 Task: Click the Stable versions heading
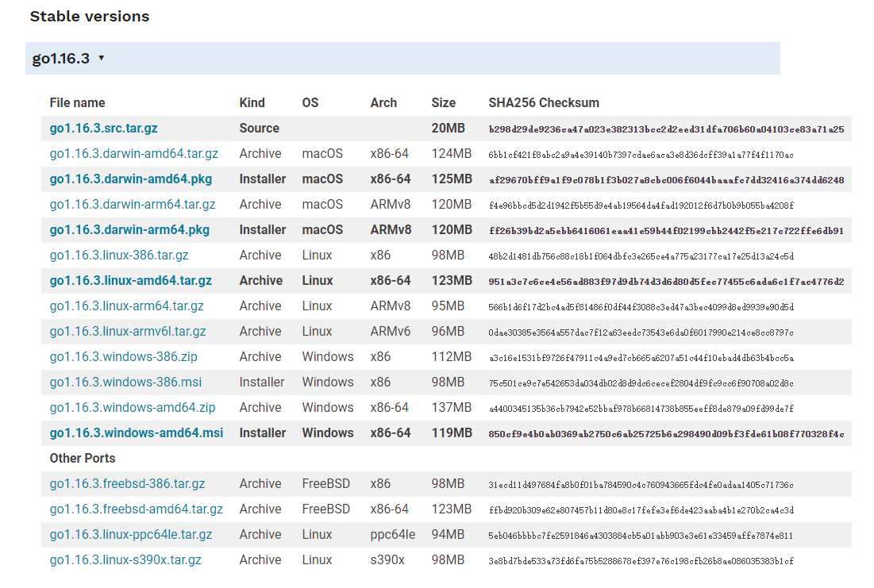pyautogui.click(x=90, y=16)
